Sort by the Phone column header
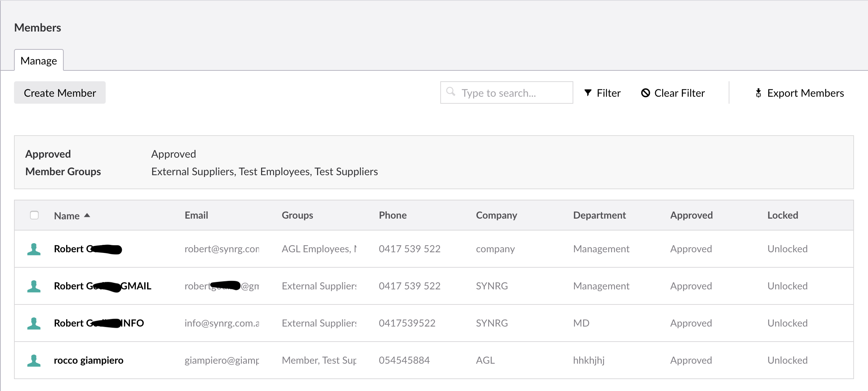 pyautogui.click(x=393, y=215)
